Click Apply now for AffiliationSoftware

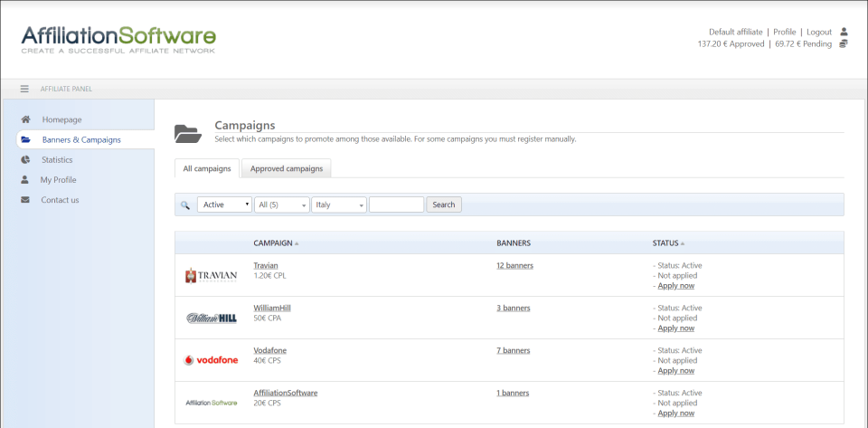coord(676,413)
